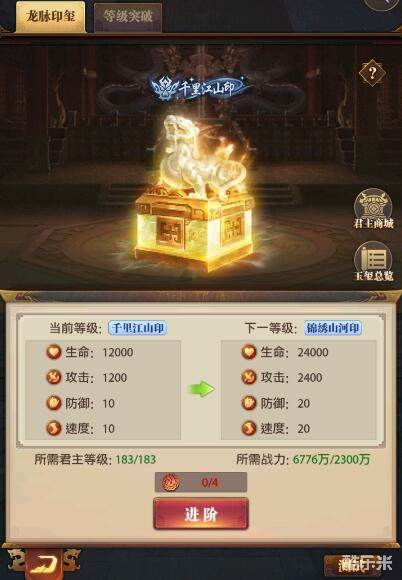
Task: Click the glowing jade seal in center
Action: point(196,192)
